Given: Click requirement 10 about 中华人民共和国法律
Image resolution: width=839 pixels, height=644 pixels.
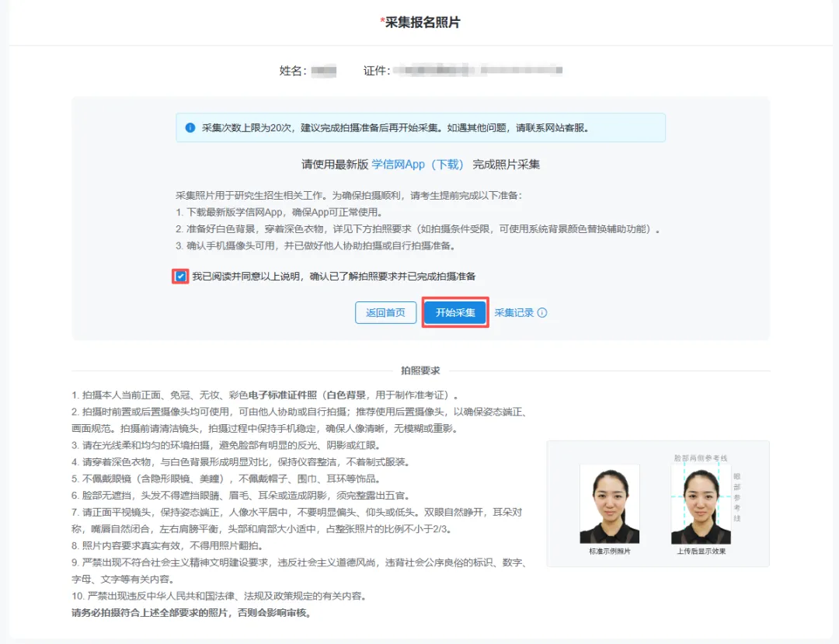Looking at the screenshot, I should click(x=221, y=597).
